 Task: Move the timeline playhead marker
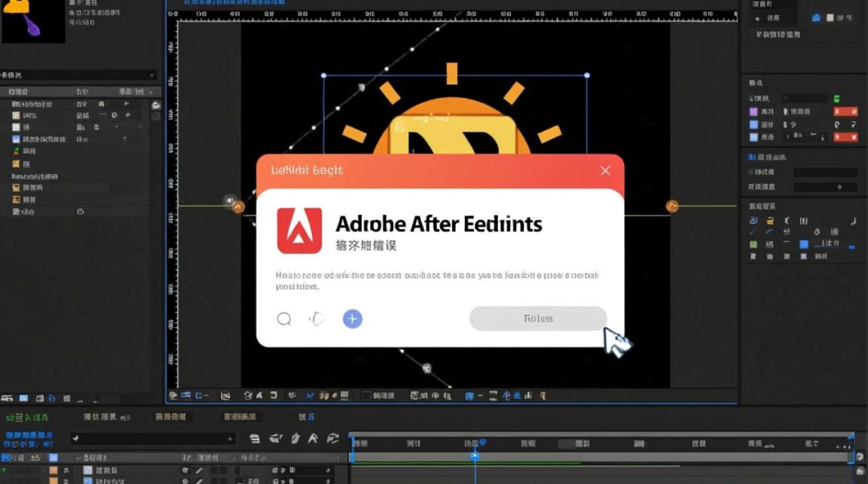(475, 456)
